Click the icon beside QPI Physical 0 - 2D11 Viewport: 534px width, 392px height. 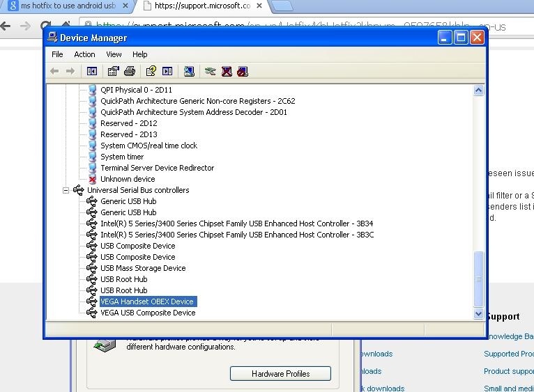(92, 90)
